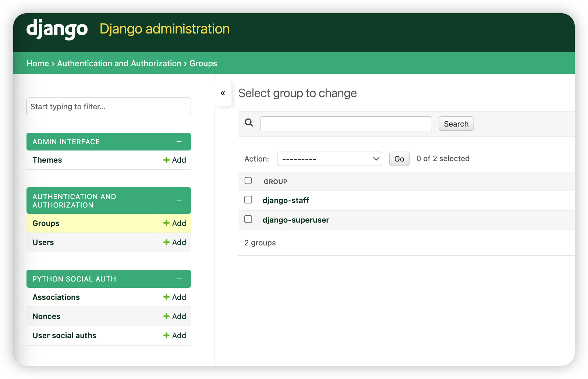Click plus Add next to Users
This screenshot has height=379, width=588.
tap(175, 242)
